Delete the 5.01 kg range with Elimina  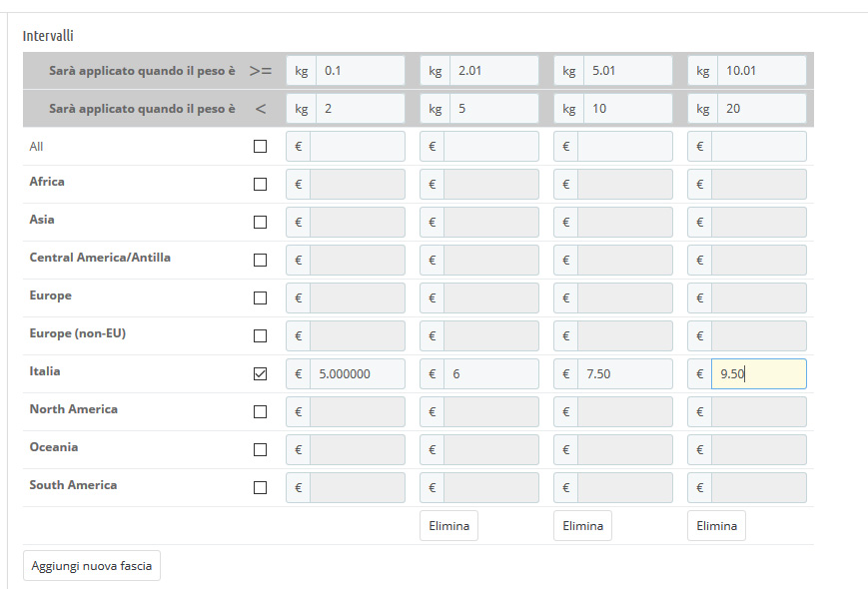tap(581, 526)
